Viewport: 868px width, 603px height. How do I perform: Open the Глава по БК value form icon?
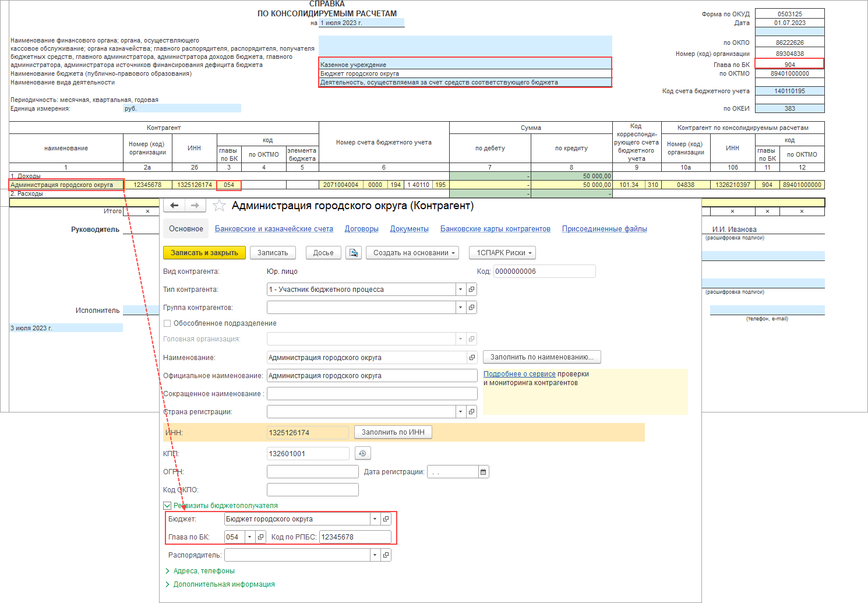(x=260, y=537)
